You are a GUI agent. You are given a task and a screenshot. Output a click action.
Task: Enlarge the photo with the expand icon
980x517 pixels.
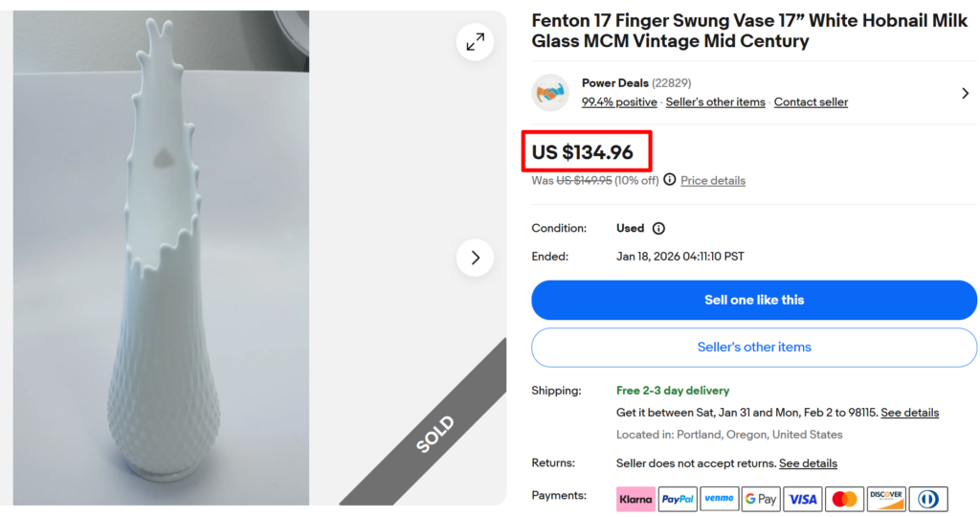pos(475,41)
